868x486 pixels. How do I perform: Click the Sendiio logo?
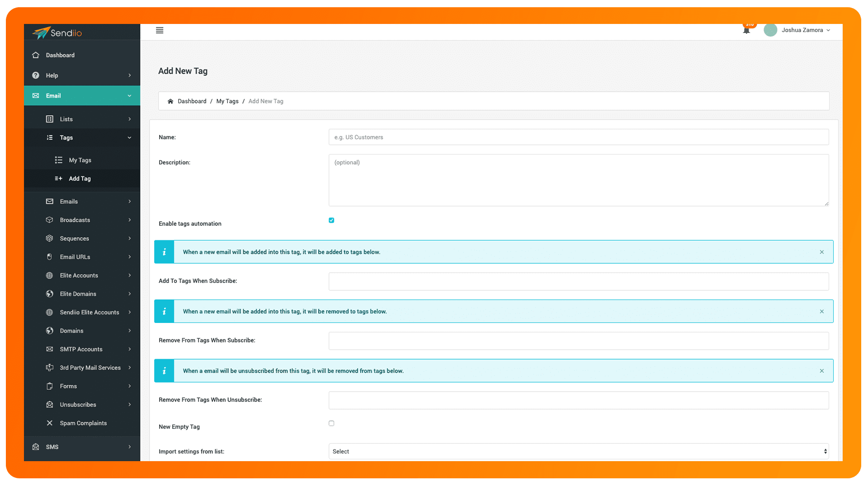click(57, 33)
